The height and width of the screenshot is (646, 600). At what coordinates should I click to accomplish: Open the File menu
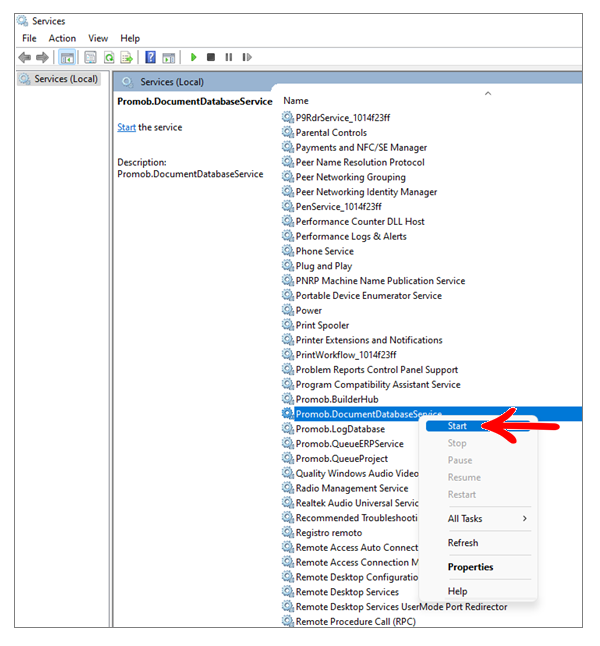click(29, 38)
